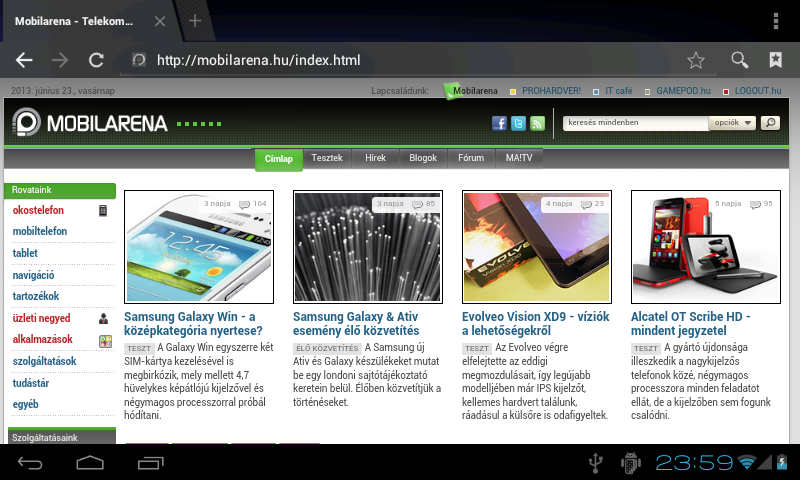Screen dimensions: 800x480
Task: Select the Mobilarena - Telekom tab
Action: pos(74,21)
